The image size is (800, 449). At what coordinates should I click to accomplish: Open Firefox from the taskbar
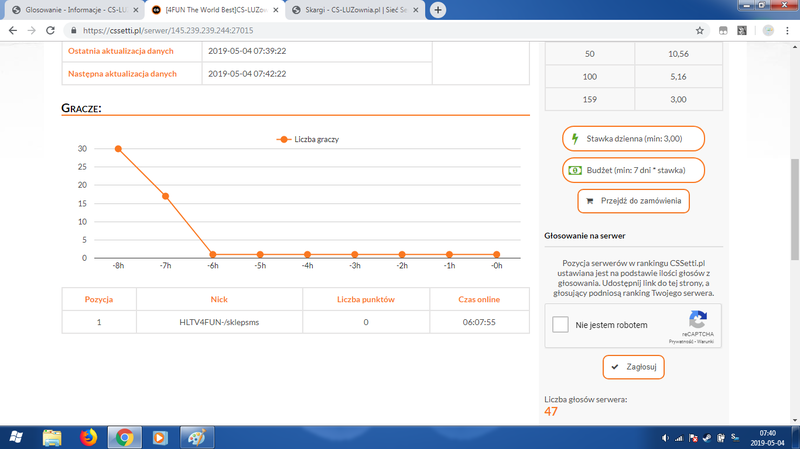pos(88,437)
